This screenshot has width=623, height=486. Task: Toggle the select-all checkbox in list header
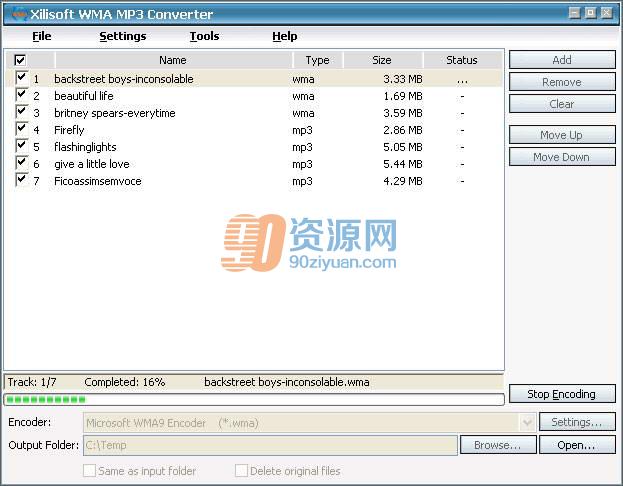[20, 60]
